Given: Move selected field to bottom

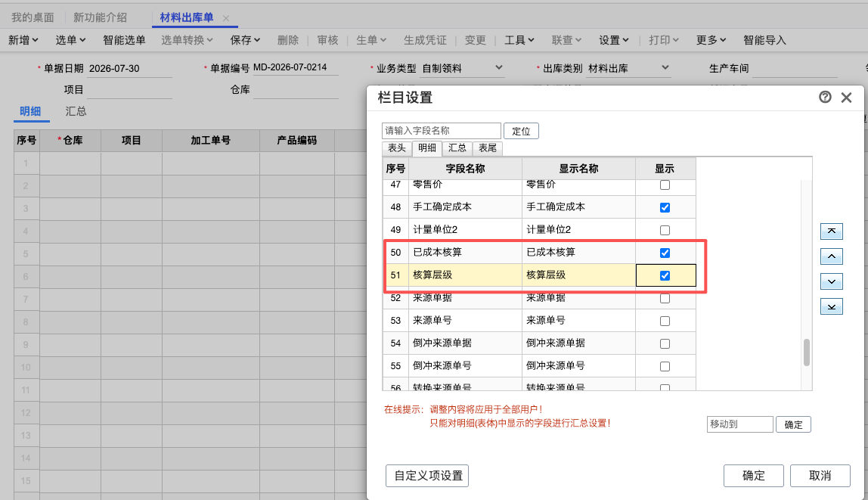Looking at the screenshot, I should (832, 306).
